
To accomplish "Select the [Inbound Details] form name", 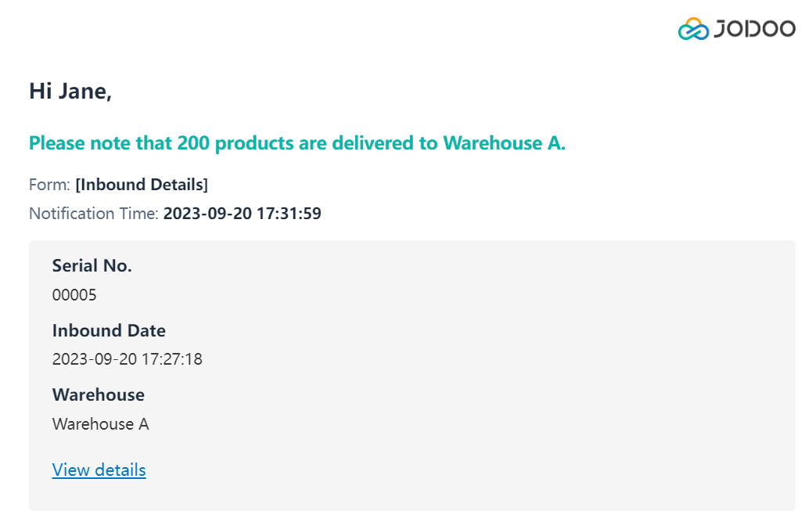I will click(142, 185).
